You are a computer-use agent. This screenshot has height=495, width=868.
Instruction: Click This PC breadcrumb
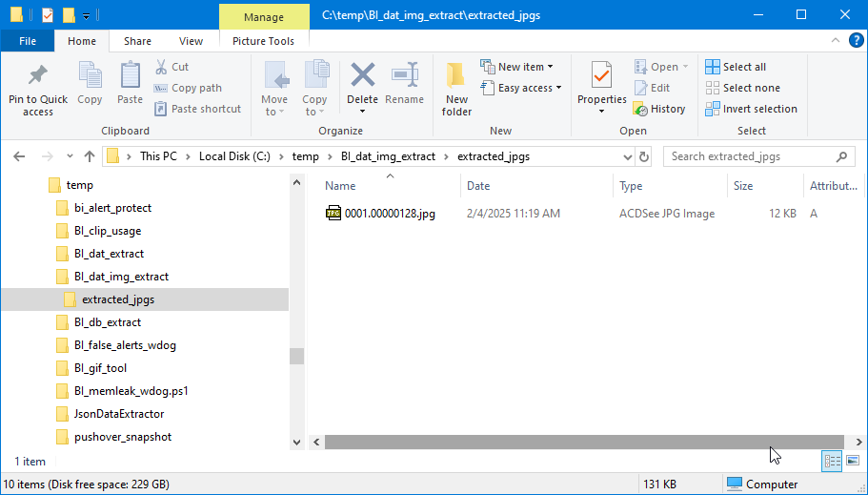(158, 156)
